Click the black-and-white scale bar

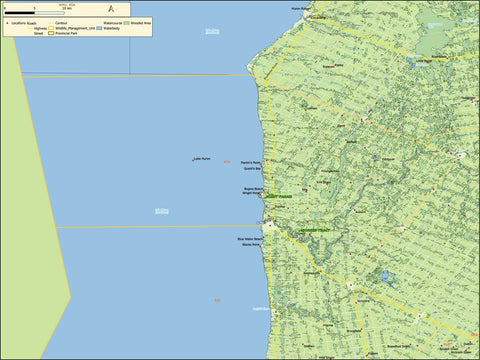click(x=34, y=13)
